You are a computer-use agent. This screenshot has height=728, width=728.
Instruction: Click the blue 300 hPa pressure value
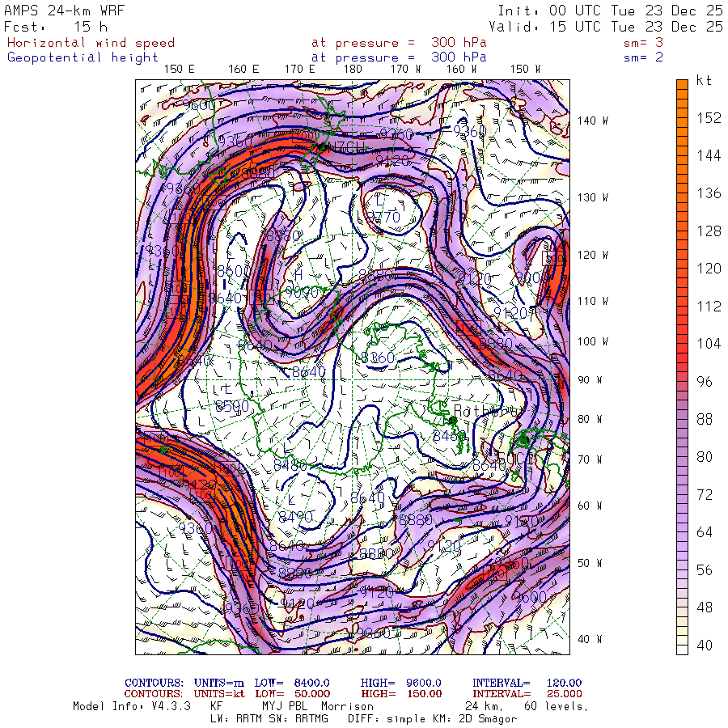pyautogui.click(x=459, y=57)
